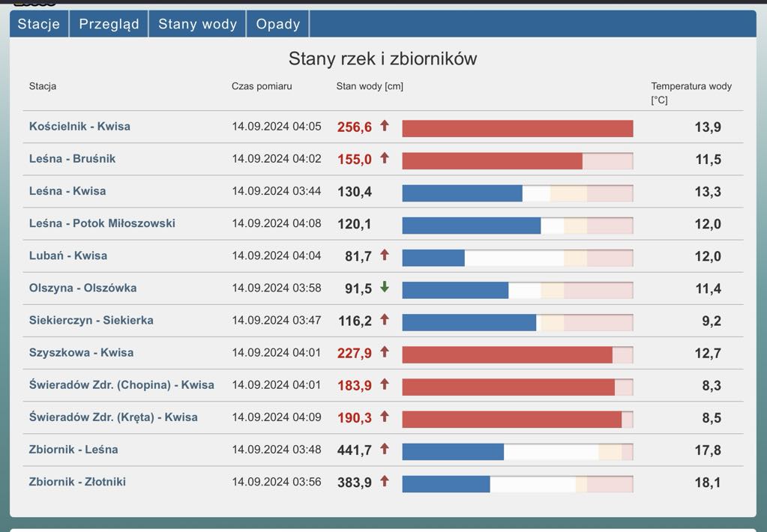This screenshot has height=532, width=767.
Task: Open the Kościelnik - Kwisa station link
Action: 79,127
